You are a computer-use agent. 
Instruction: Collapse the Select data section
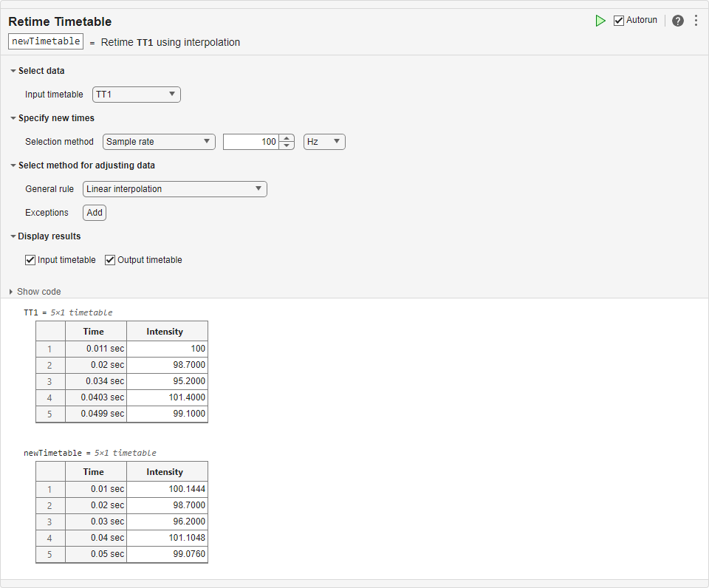pos(13,71)
